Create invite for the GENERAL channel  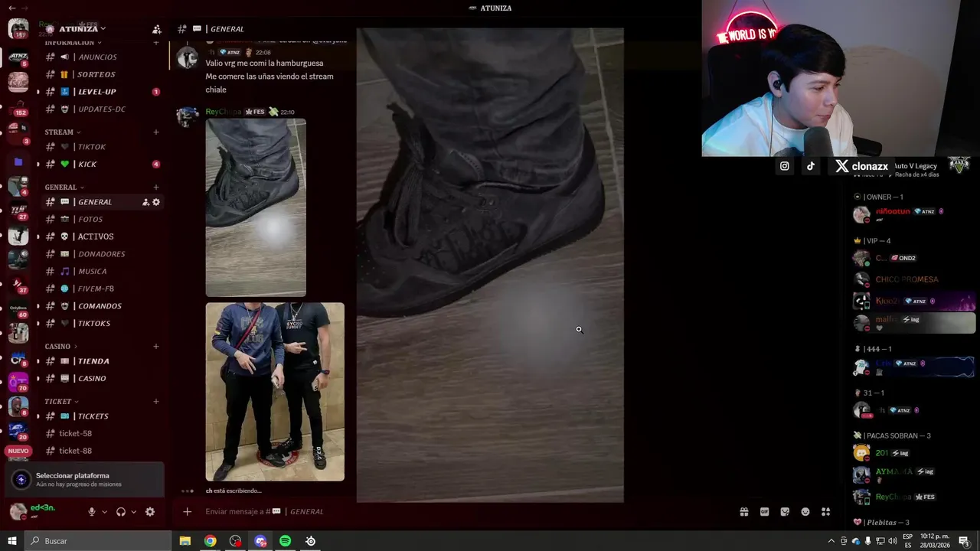145,202
